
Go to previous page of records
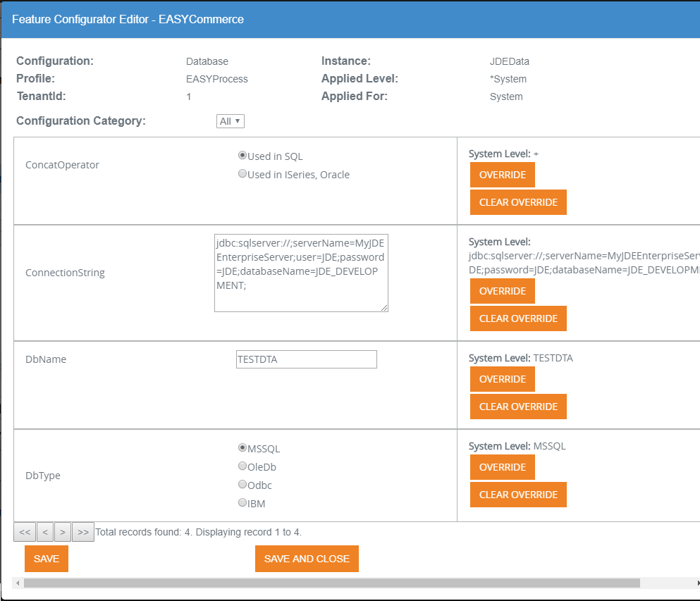45,532
